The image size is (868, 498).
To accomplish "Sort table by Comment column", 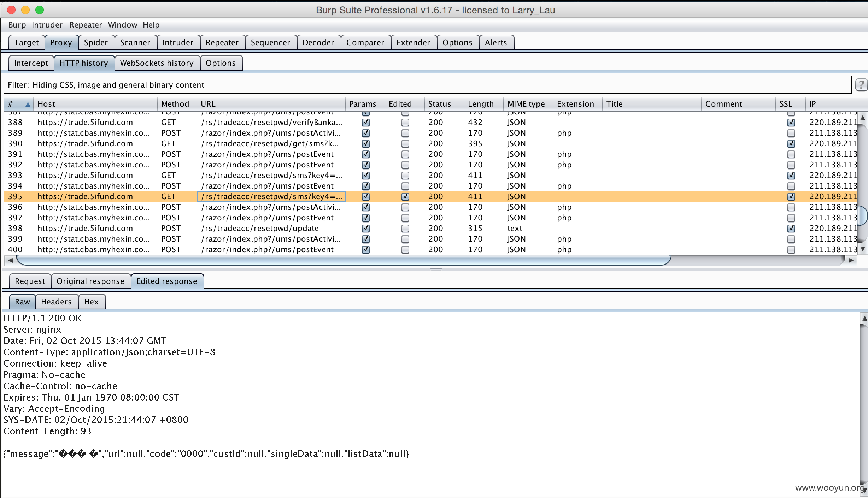I will click(x=739, y=104).
